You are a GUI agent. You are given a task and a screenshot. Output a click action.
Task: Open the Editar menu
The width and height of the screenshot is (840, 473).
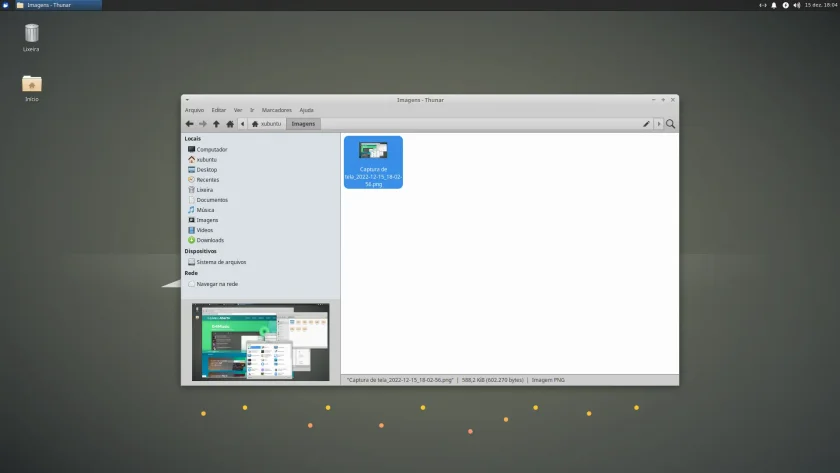219,110
